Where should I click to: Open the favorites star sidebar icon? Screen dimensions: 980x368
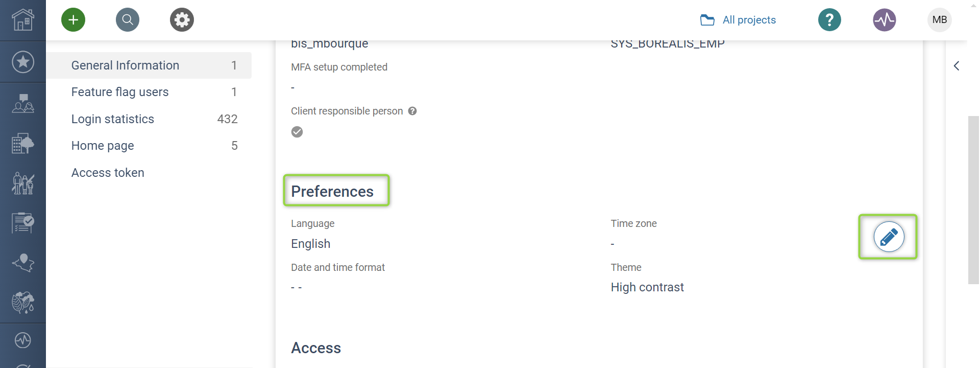coord(23,62)
